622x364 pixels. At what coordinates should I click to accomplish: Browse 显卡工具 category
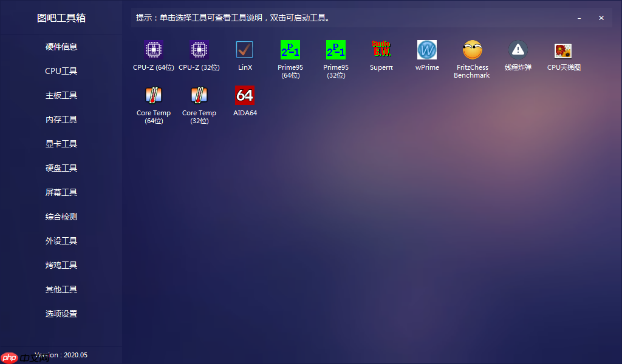(61, 144)
